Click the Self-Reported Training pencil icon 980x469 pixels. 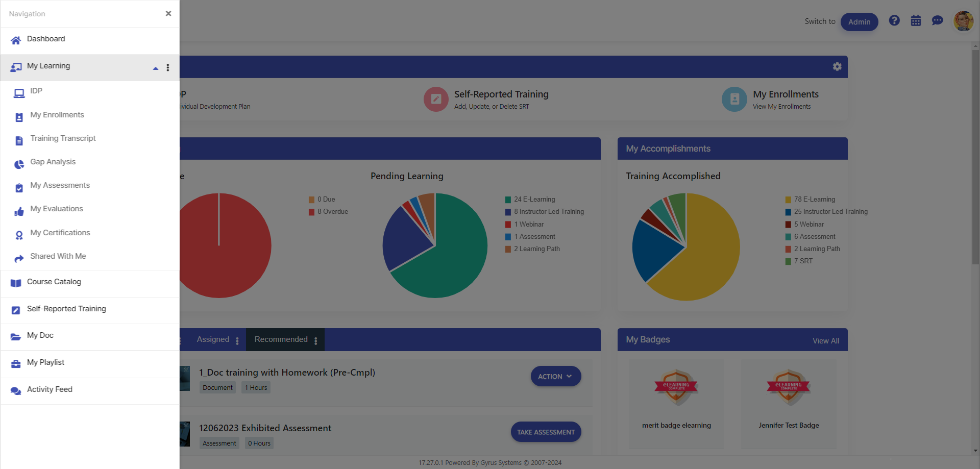[x=436, y=99]
